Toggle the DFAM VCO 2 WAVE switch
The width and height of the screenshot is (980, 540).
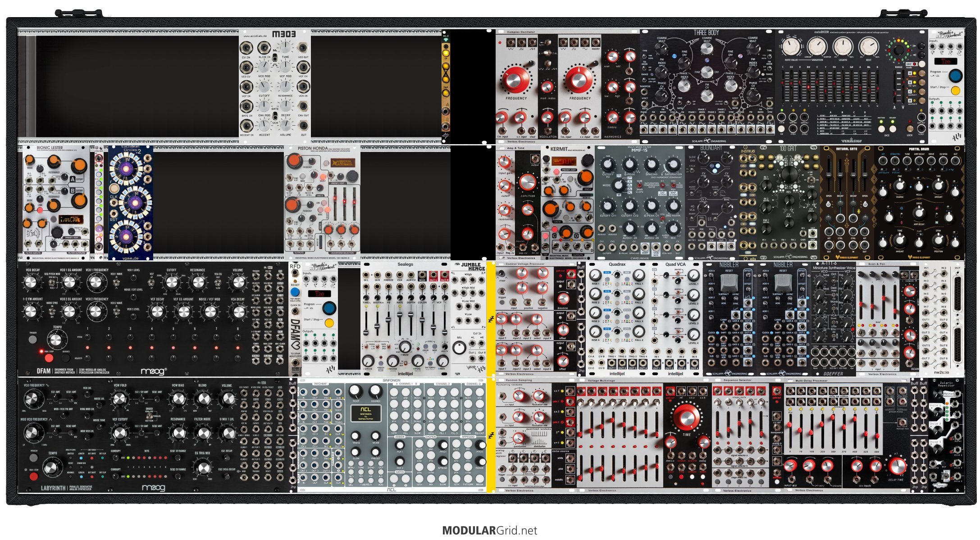116,311
